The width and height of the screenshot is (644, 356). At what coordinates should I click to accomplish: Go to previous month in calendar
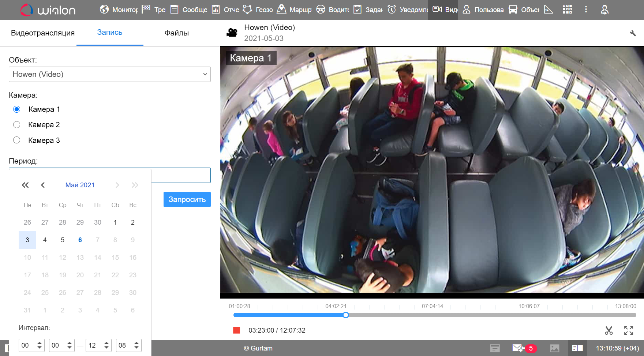pos(43,185)
